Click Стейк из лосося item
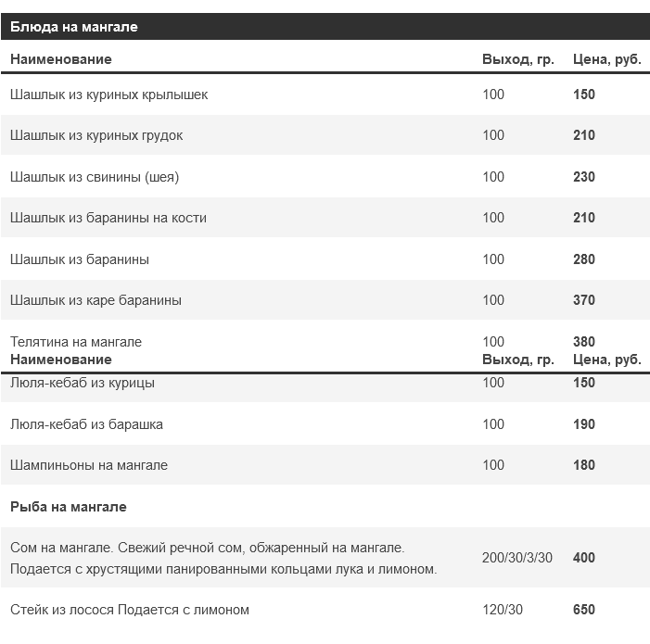Image resolution: width=650 pixels, height=644 pixels. (x=130, y=610)
